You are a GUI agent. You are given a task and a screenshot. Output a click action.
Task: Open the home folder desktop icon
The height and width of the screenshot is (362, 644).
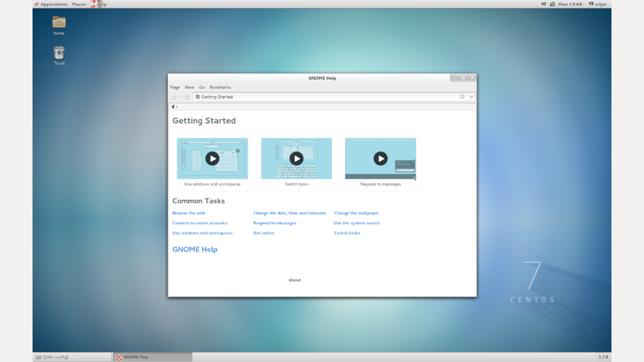point(59,24)
